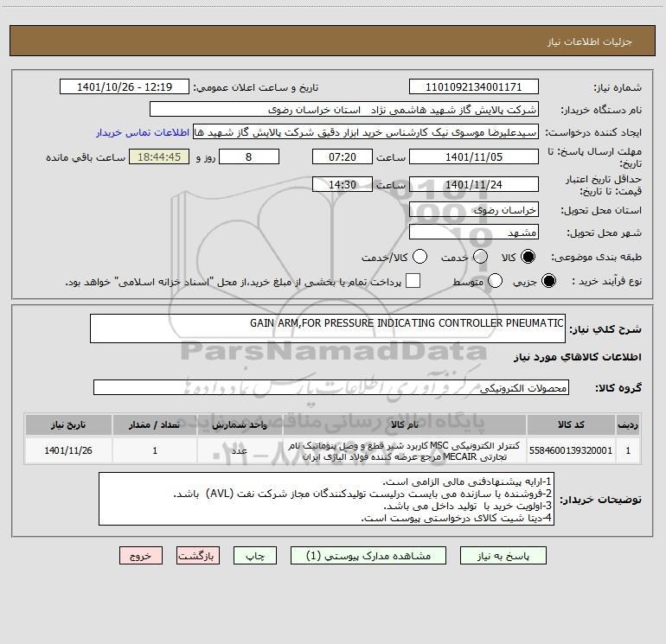Click the remaining days field showing 8
Viewport: 666px width, 644px height.
coord(249,156)
